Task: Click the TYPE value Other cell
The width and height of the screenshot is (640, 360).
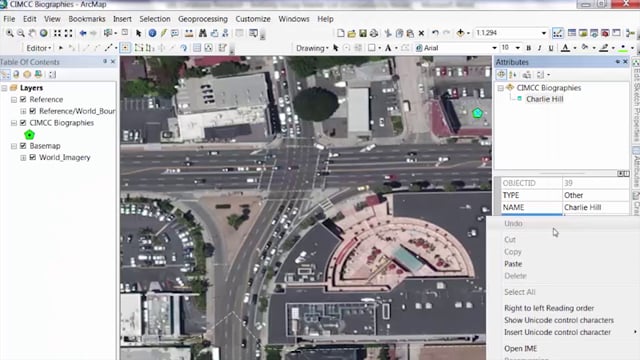Action: pyautogui.click(x=596, y=195)
